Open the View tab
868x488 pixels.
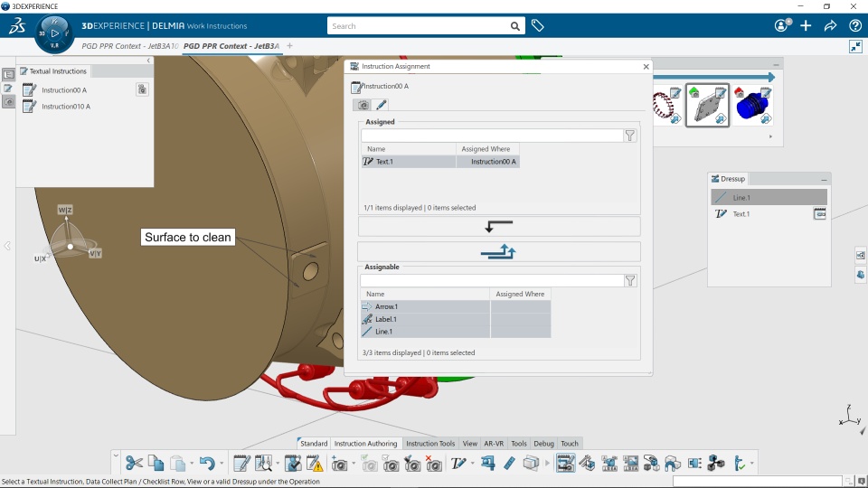coord(469,443)
